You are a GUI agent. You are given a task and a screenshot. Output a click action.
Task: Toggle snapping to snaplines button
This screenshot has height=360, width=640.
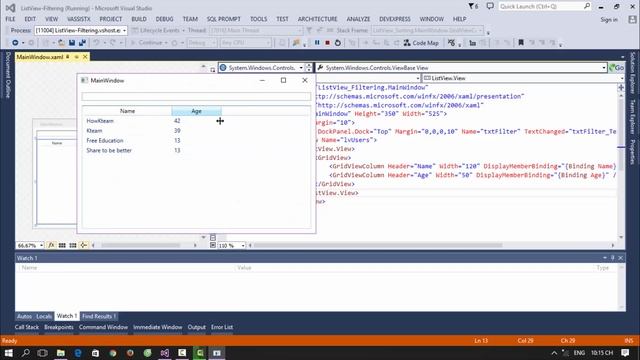point(83,245)
